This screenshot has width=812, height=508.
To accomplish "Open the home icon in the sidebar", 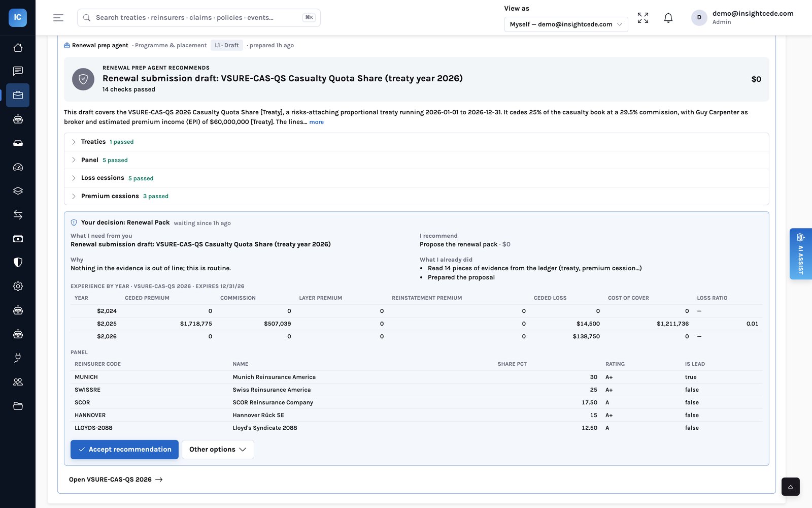I will pyautogui.click(x=18, y=48).
